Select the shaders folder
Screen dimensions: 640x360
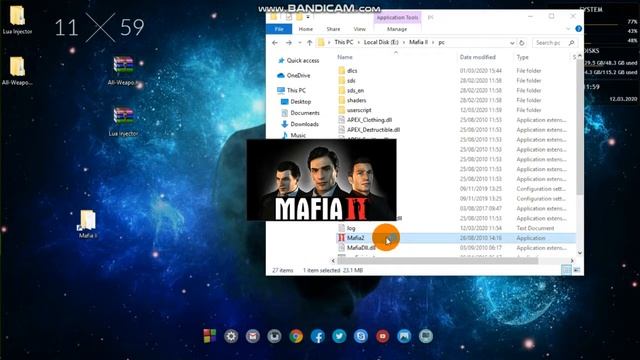click(x=356, y=100)
